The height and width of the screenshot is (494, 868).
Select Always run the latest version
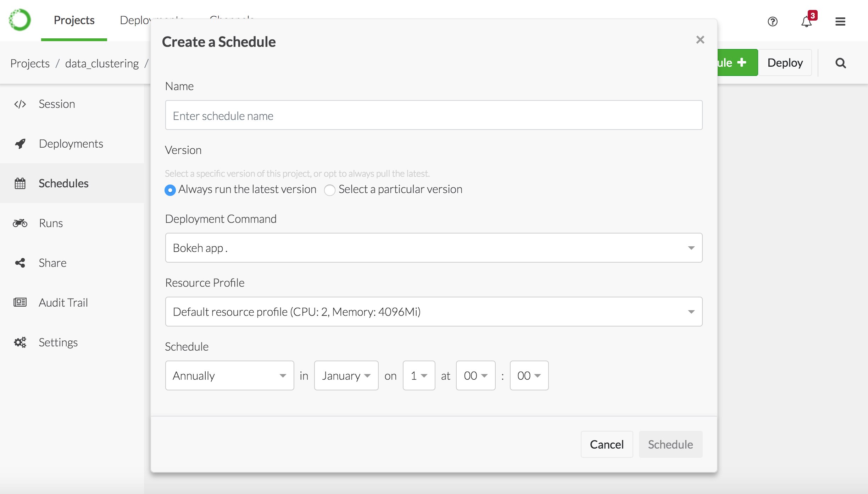[x=170, y=190]
